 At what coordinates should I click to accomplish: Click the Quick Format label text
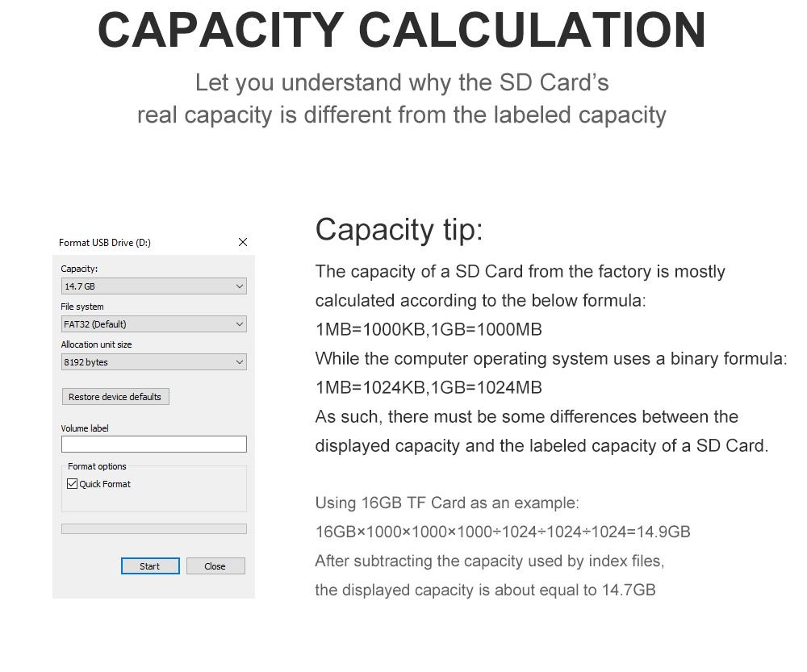[105, 484]
